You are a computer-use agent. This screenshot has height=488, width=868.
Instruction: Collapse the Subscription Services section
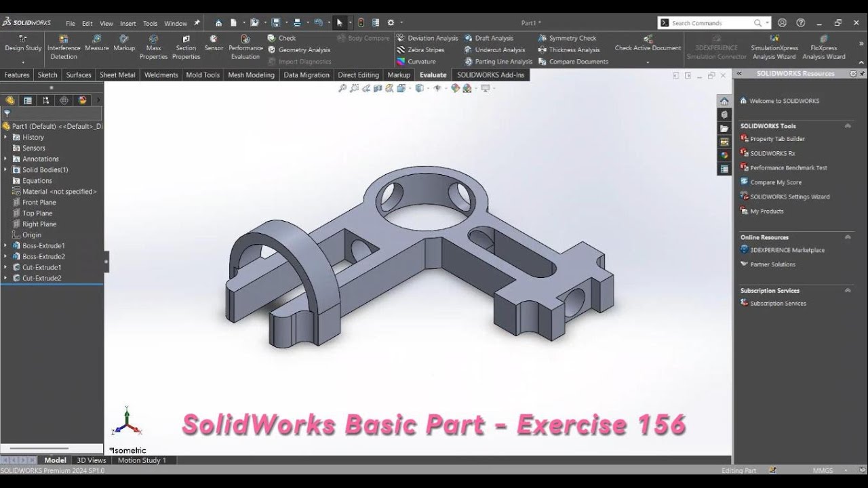click(x=847, y=290)
